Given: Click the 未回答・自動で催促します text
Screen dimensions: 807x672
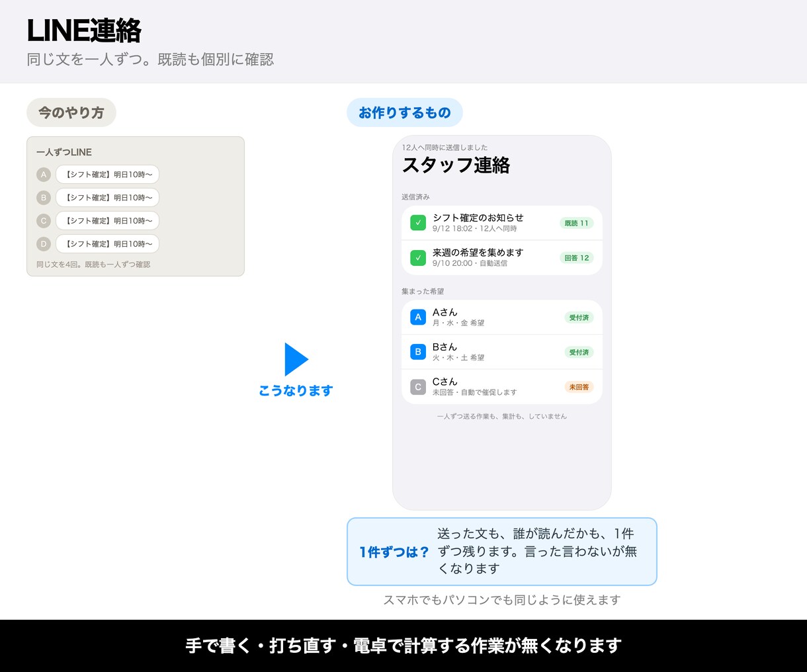Looking at the screenshot, I should [475, 392].
